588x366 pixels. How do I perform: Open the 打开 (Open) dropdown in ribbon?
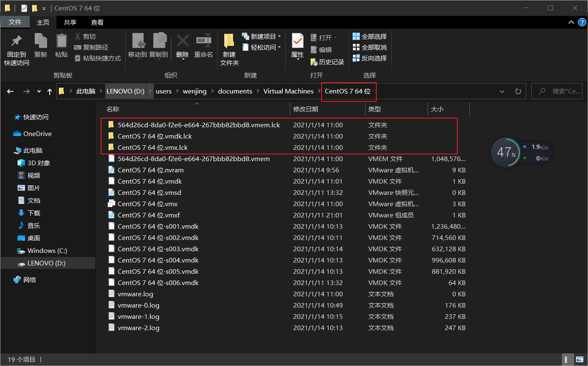point(324,38)
